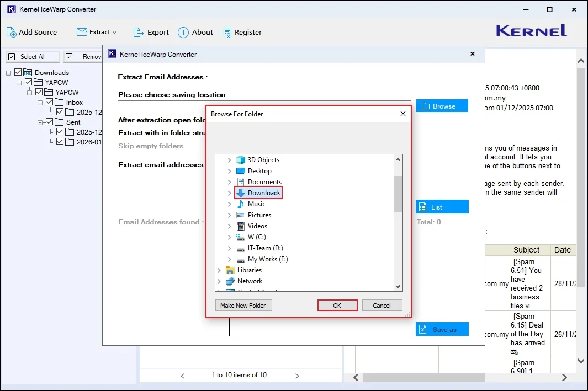Click the Register icon in toolbar

tap(227, 33)
